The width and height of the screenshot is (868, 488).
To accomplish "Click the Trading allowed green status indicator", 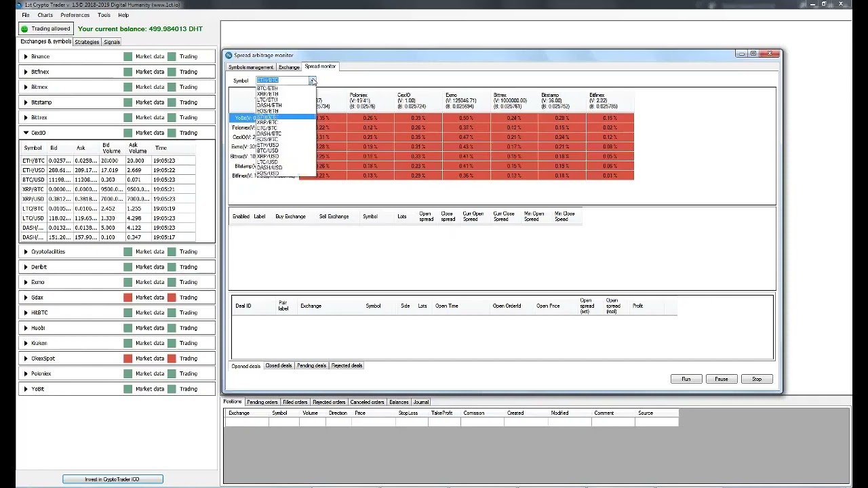I will click(x=24, y=29).
